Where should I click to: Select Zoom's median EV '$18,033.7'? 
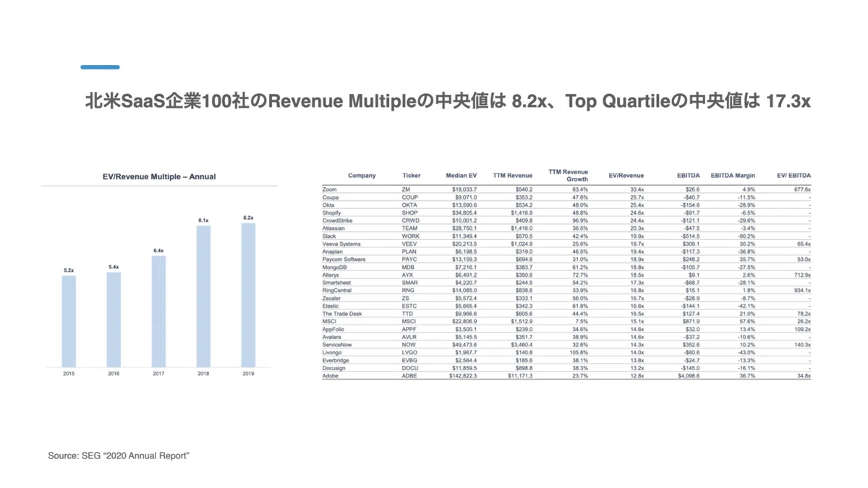click(x=465, y=189)
